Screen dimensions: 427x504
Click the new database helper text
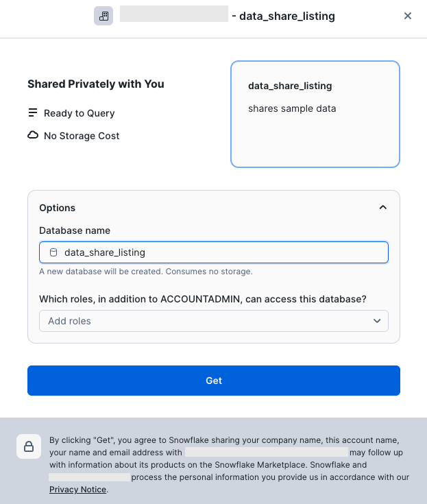[146, 272]
